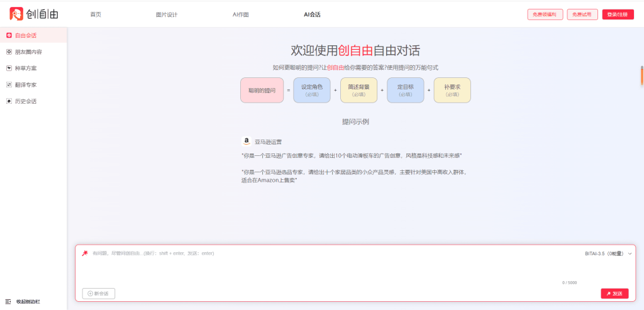This screenshot has width=644, height=310.
Task: Click the magic wand icon in input box
Action: (84, 253)
